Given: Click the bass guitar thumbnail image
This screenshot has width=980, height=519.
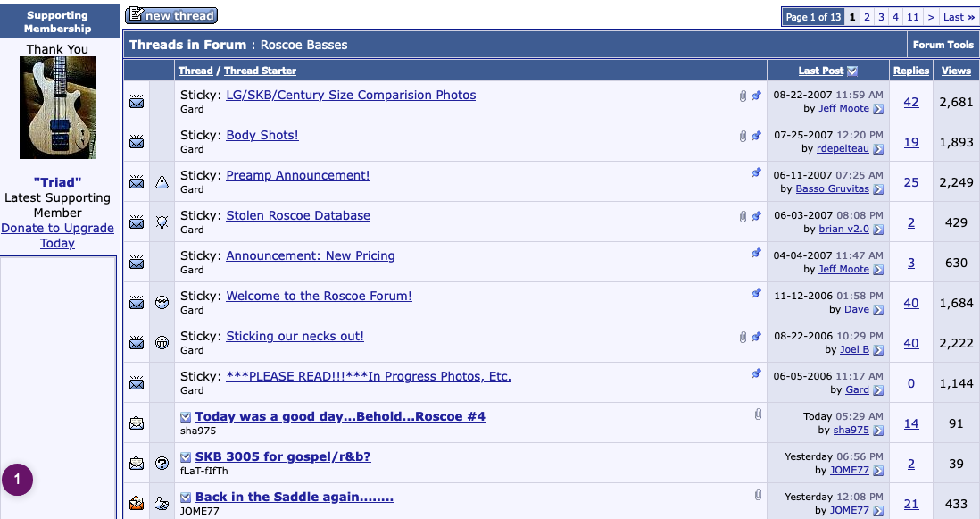Looking at the screenshot, I should pos(58,107).
